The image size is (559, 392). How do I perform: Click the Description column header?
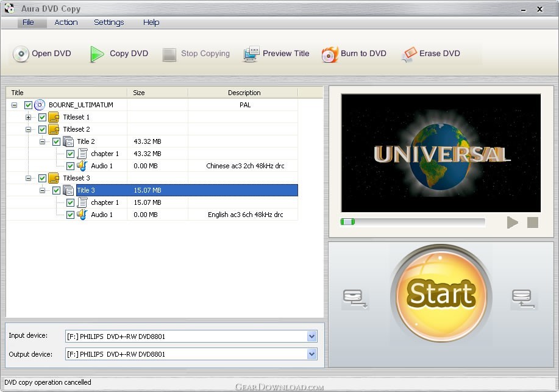tap(243, 93)
